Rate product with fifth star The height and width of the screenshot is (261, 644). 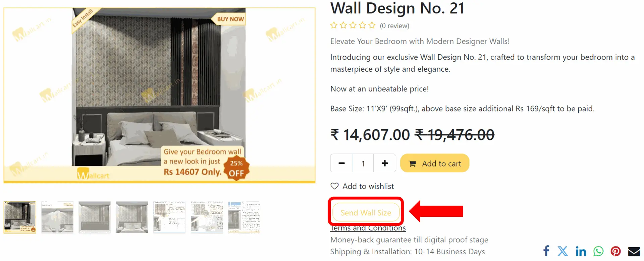372,25
